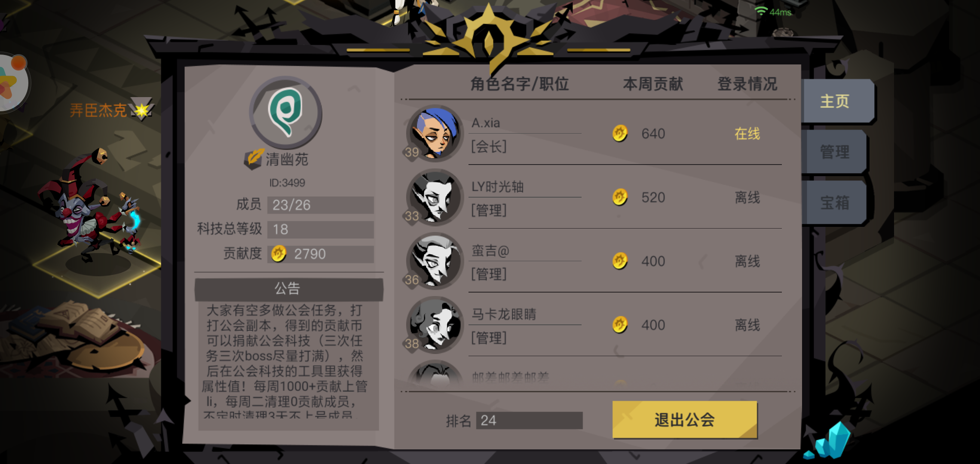Tap the feather badge beside 清幽苑
Image resolution: width=980 pixels, height=464 pixels.
point(254,159)
